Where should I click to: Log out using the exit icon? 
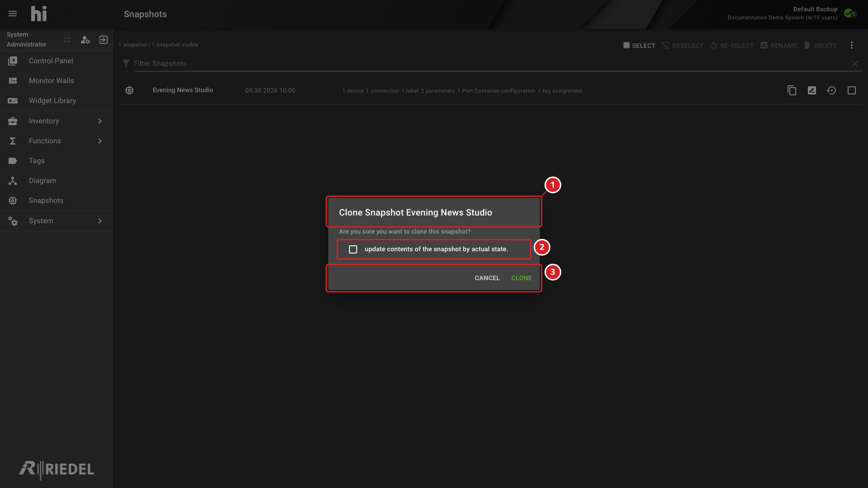(104, 40)
